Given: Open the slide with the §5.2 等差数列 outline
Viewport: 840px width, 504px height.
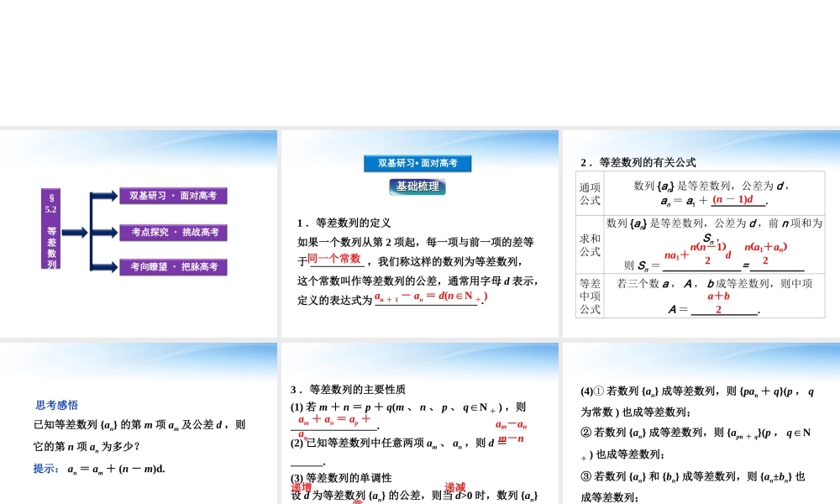Looking at the screenshot, I should pos(139,234).
